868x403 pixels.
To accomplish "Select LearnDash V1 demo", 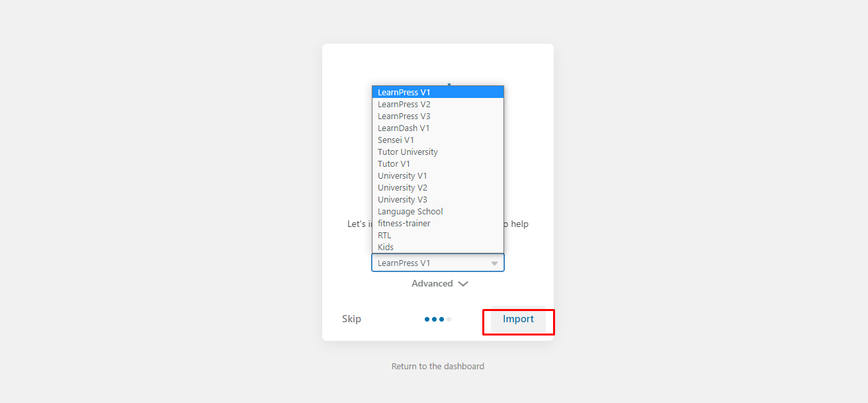I will point(437,128).
